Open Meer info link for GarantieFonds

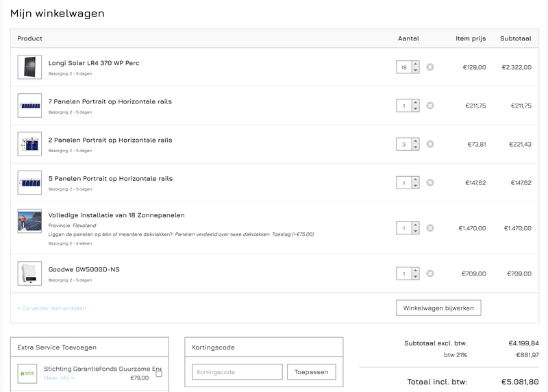(x=59, y=378)
